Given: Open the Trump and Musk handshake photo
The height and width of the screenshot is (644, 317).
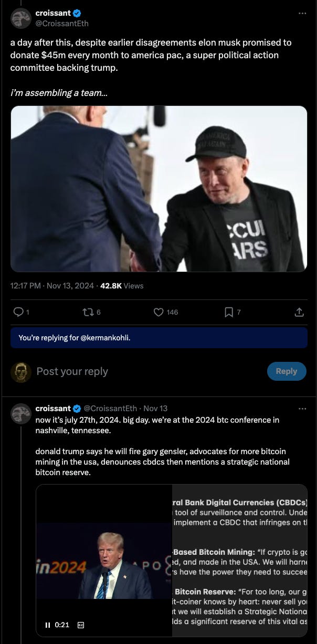Looking at the screenshot, I should [x=158, y=189].
